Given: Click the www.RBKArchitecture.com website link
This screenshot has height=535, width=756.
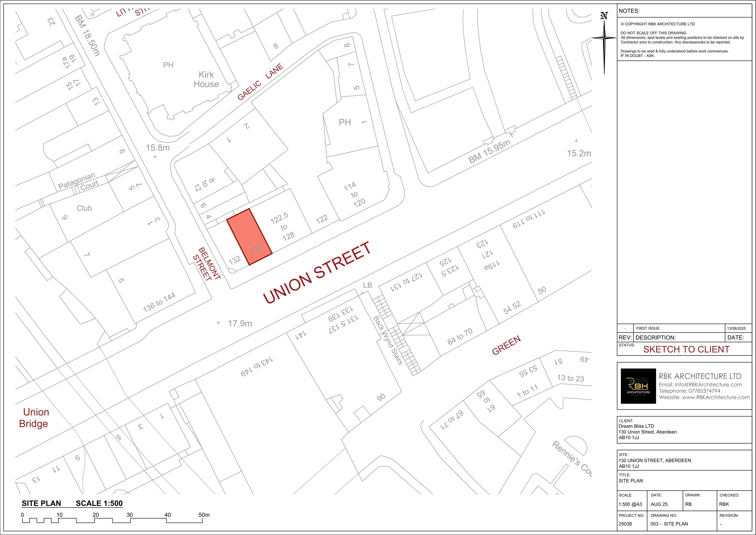Looking at the screenshot, I should tap(716, 397).
